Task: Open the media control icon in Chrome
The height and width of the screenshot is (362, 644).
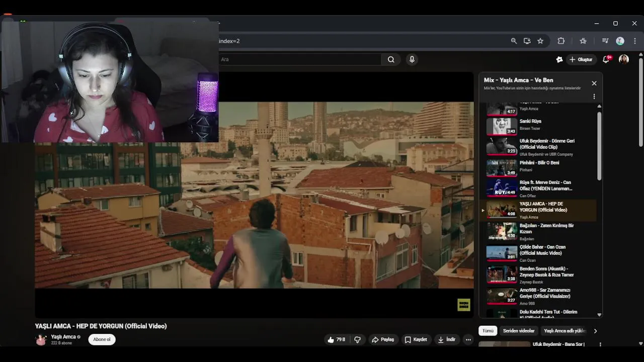Action: [x=605, y=41]
